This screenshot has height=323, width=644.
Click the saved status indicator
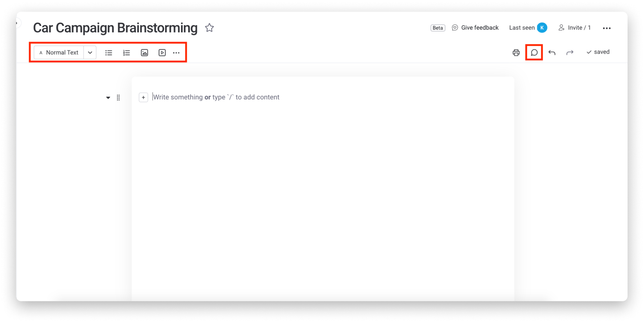(598, 52)
